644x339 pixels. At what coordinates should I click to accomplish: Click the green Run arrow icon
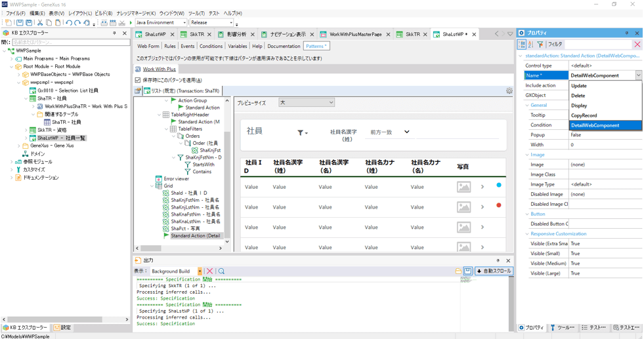pos(131,22)
